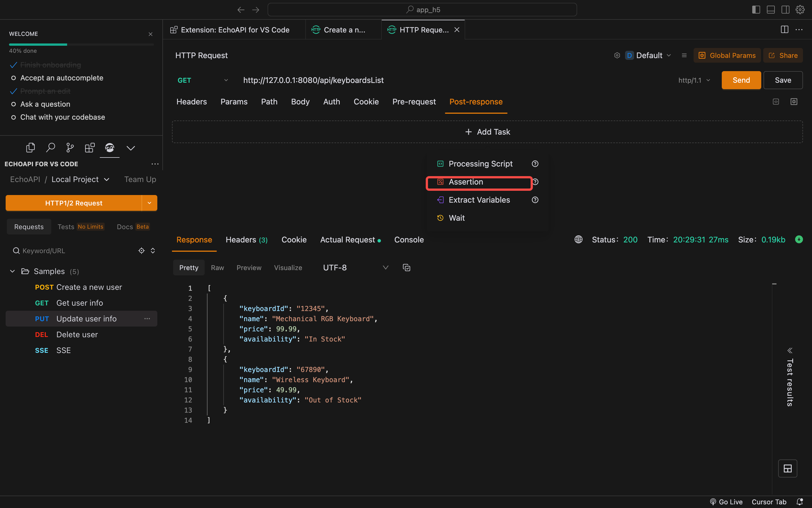Select the http/1.1 protocol dropdown
Screen dimensions: 812x508
pyautogui.click(x=694, y=80)
